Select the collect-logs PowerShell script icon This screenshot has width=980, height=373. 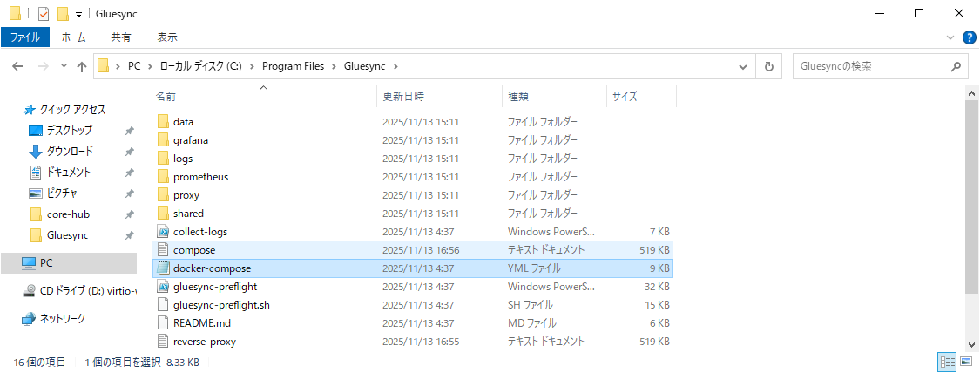[163, 232]
